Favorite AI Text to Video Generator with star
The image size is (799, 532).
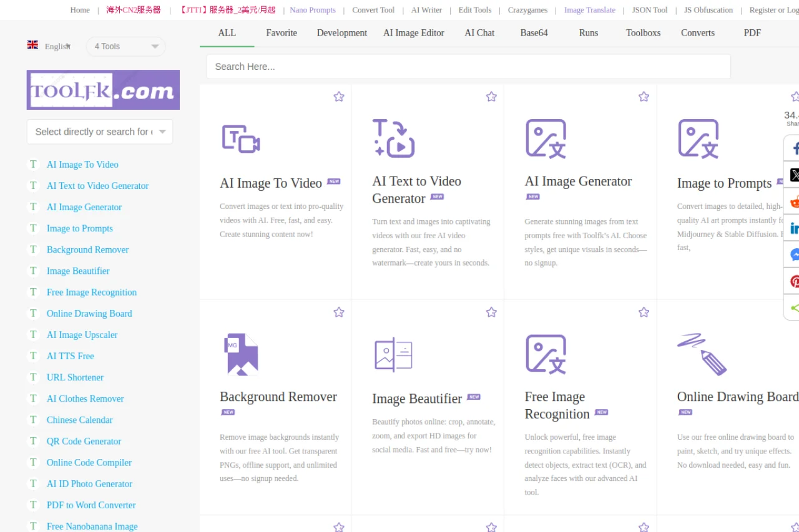pyautogui.click(x=491, y=97)
